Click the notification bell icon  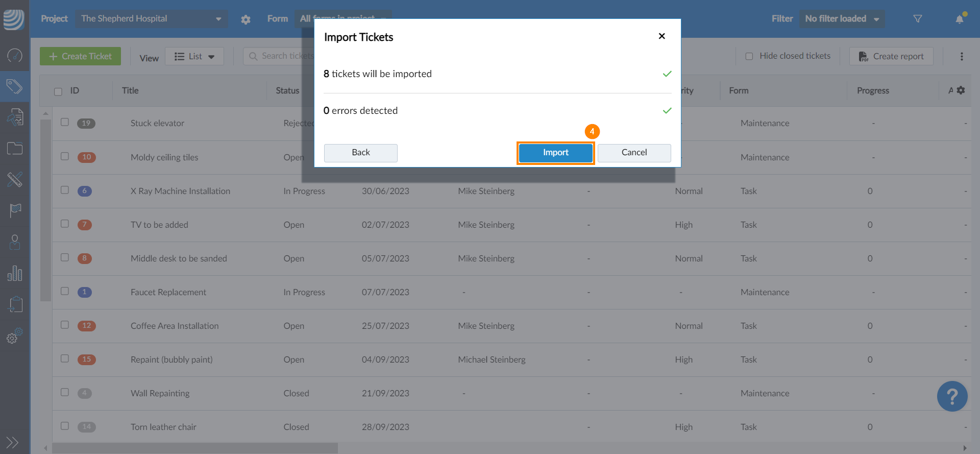point(960,19)
